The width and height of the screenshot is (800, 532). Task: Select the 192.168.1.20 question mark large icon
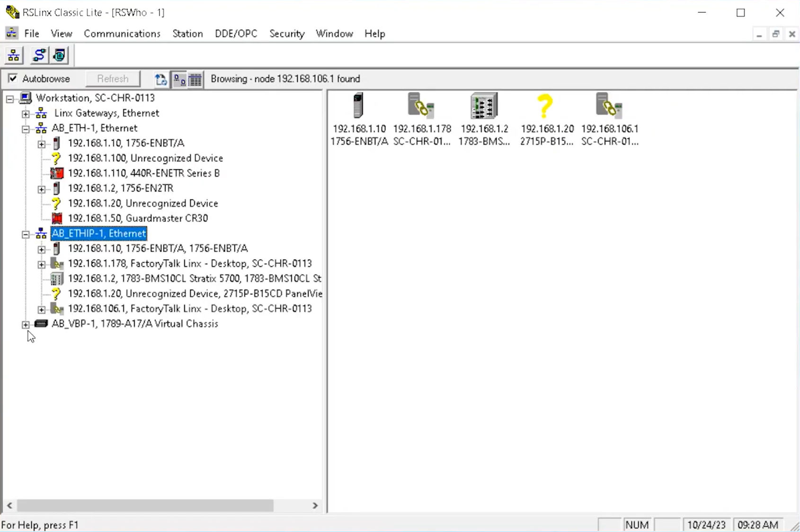click(x=545, y=106)
